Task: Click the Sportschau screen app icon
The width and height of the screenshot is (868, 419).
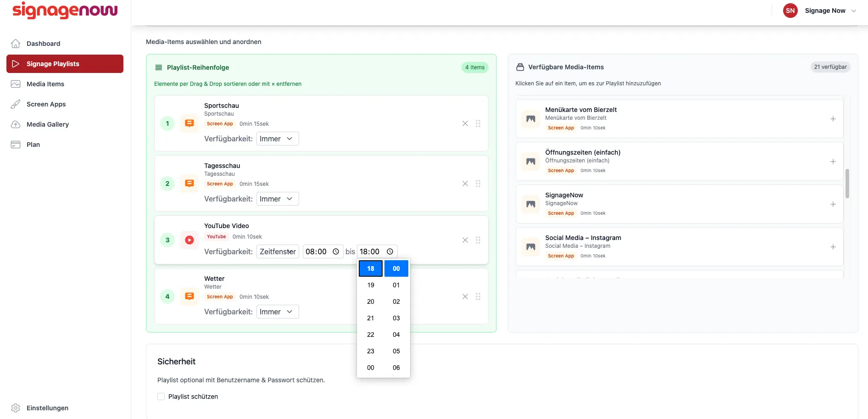Action: tap(189, 123)
